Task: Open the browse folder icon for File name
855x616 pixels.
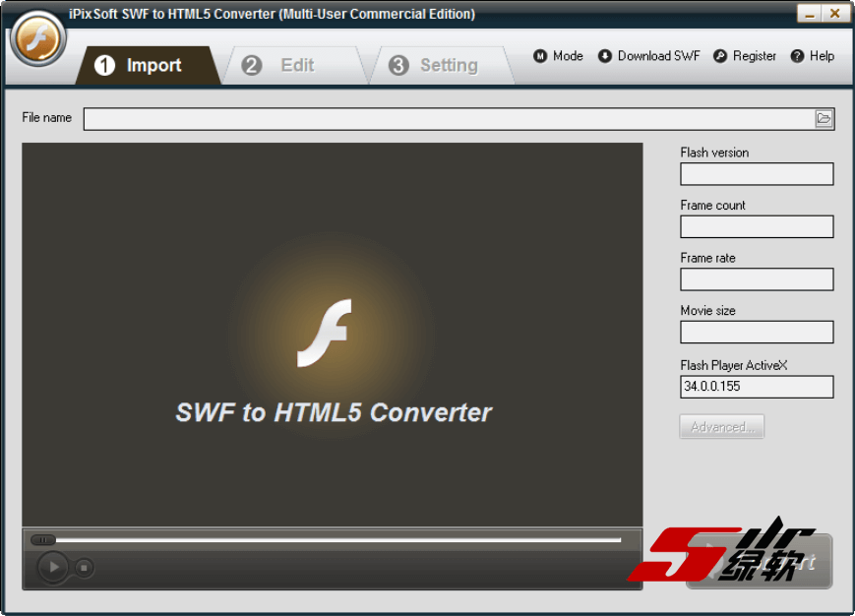Action: click(x=824, y=119)
